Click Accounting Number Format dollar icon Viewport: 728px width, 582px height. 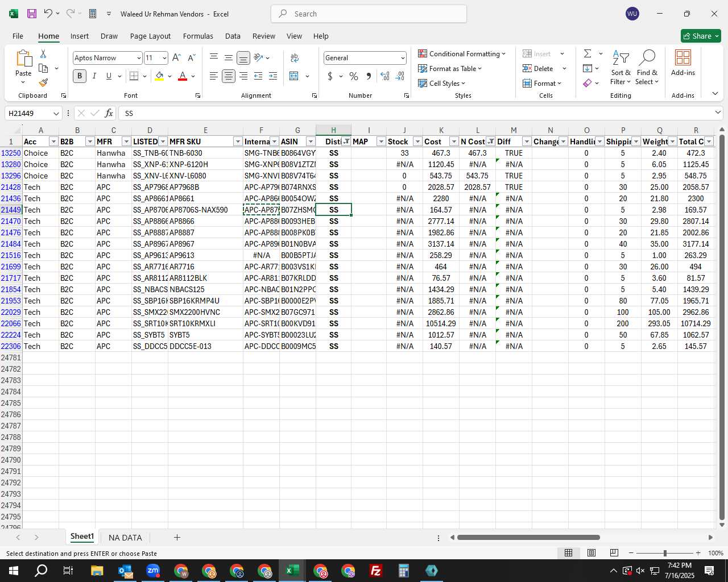[330, 76]
